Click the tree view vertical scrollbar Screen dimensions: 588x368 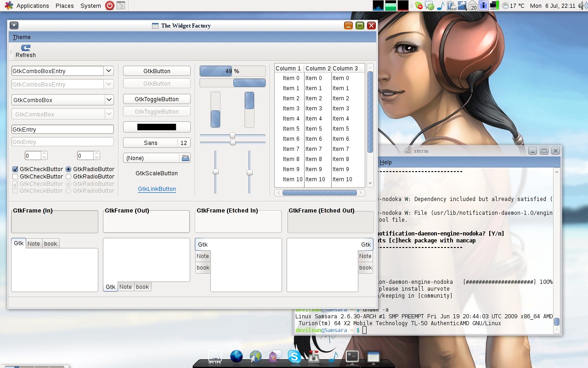[x=370, y=126]
